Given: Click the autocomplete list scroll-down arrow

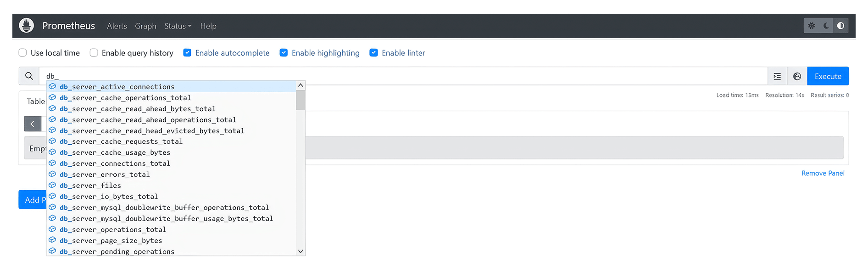Looking at the screenshot, I should (300, 251).
